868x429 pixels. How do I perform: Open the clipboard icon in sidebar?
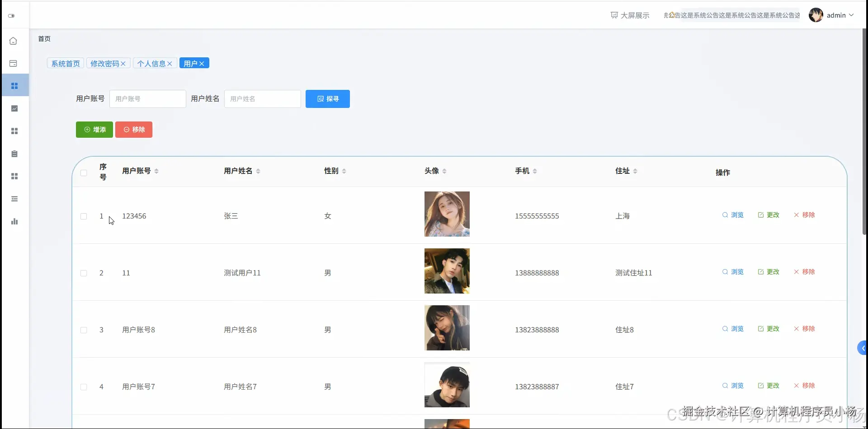[x=14, y=154]
